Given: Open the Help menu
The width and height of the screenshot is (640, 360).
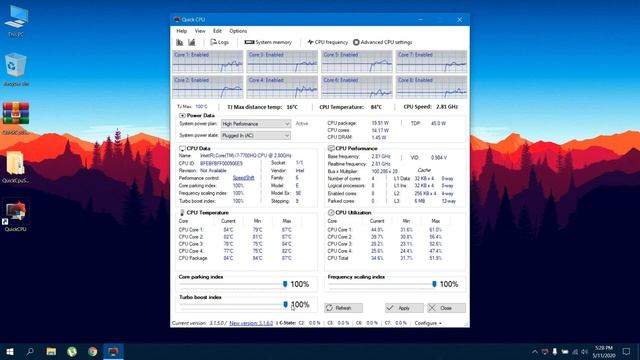Looking at the screenshot, I should [x=182, y=31].
